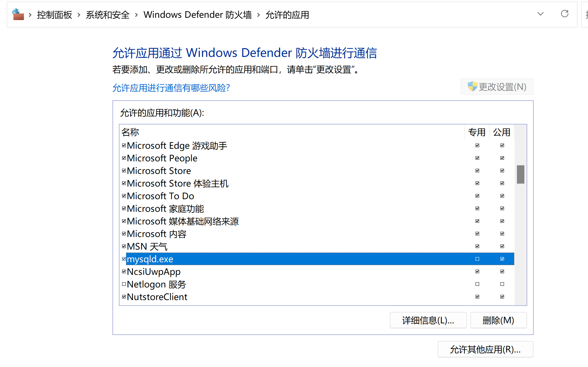Toggle Microsoft Edge 游戏助手 name checkbox
Viewport: 588px width, 367px height.
(124, 146)
